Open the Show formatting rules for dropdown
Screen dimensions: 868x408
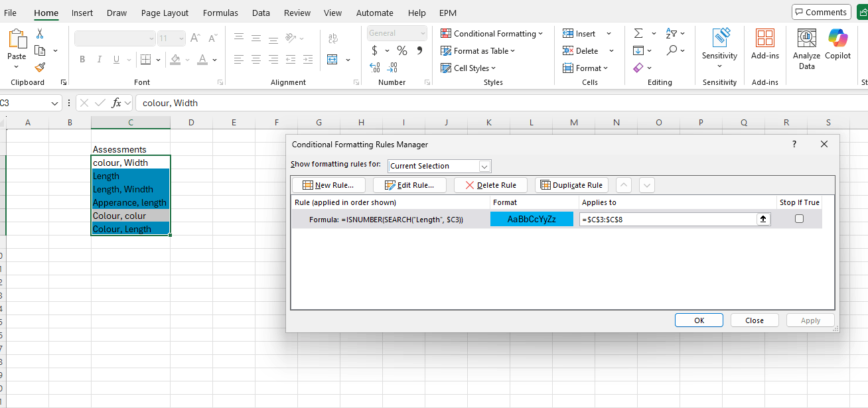(x=484, y=166)
